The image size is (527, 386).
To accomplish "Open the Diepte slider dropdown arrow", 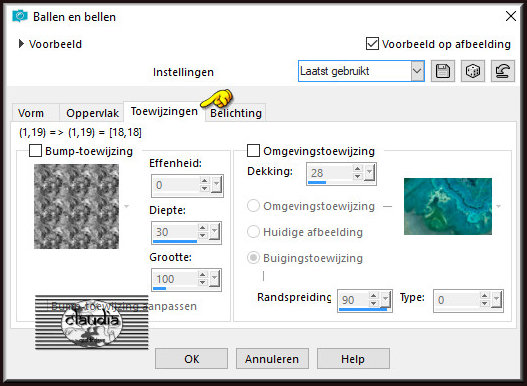I will click(214, 231).
